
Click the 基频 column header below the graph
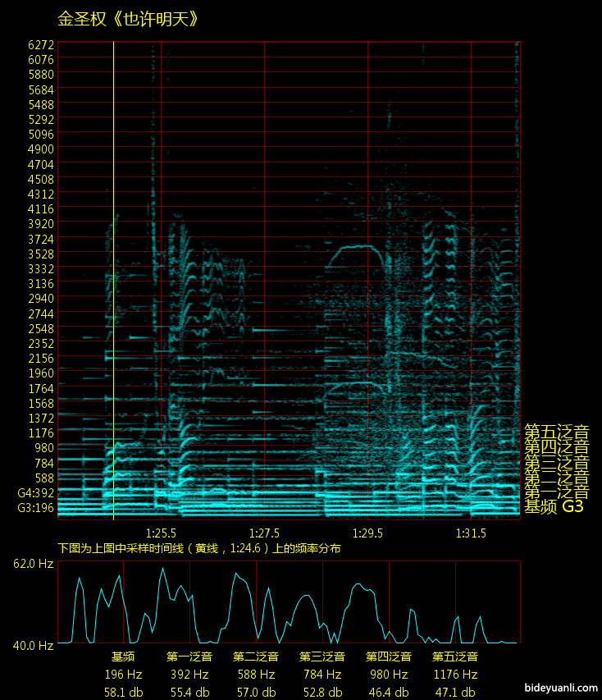click(x=123, y=657)
